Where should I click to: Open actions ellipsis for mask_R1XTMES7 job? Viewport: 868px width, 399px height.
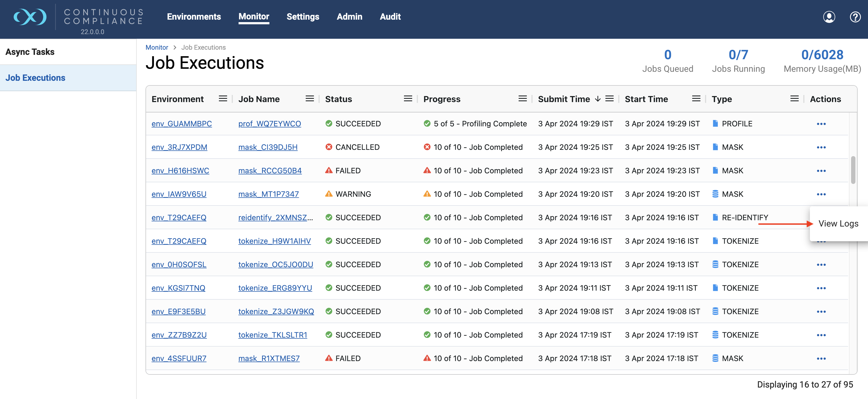[x=821, y=359]
